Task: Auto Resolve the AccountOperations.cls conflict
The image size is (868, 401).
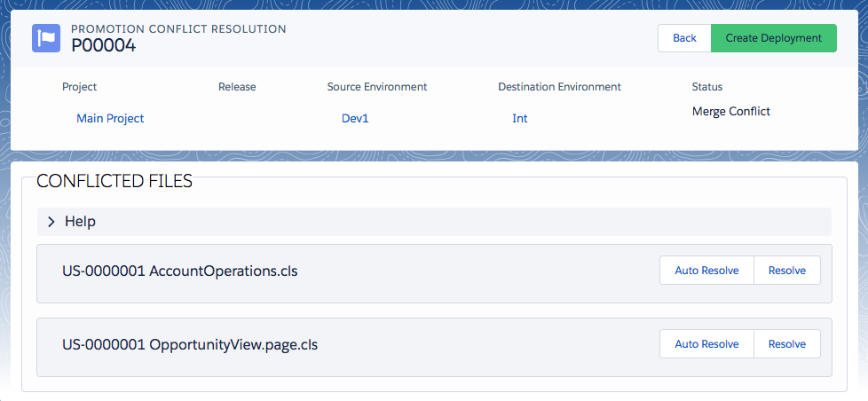Action: click(706, 271)
